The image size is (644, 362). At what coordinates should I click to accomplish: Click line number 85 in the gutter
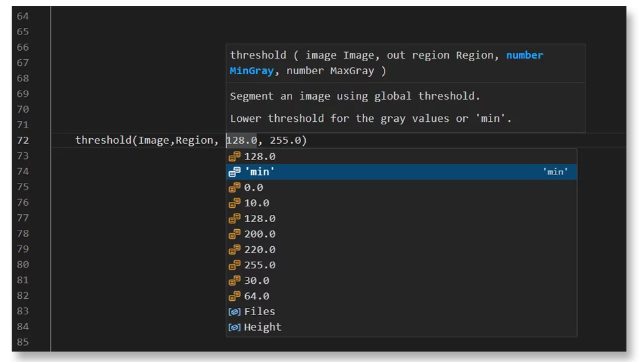click(23, 342)
